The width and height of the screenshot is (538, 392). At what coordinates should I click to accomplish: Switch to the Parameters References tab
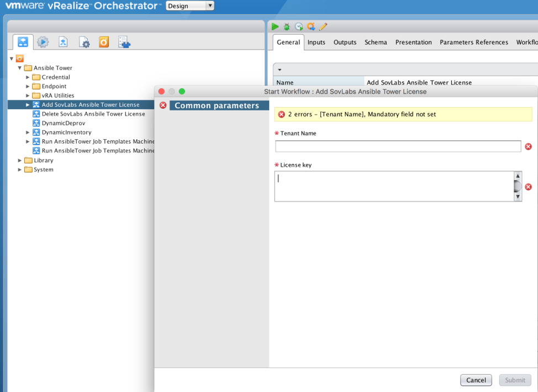(x=474, y=42)
